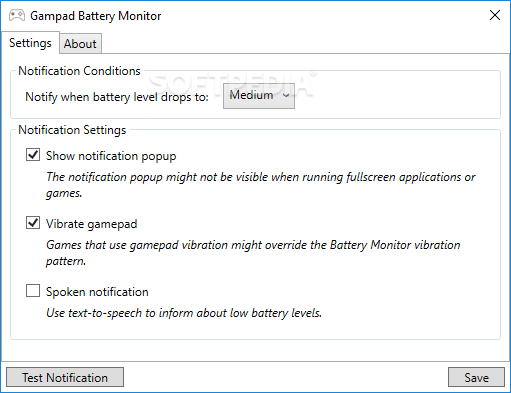Switch to the About tab
511x393 pixels.
pyautogui.click(x=80, y=44)
